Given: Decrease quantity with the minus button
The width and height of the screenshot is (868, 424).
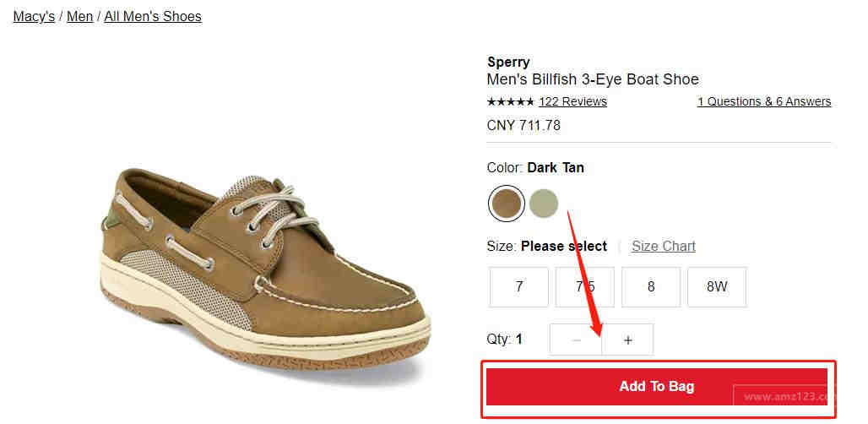Looking at the screenshot, I should 576,340.
